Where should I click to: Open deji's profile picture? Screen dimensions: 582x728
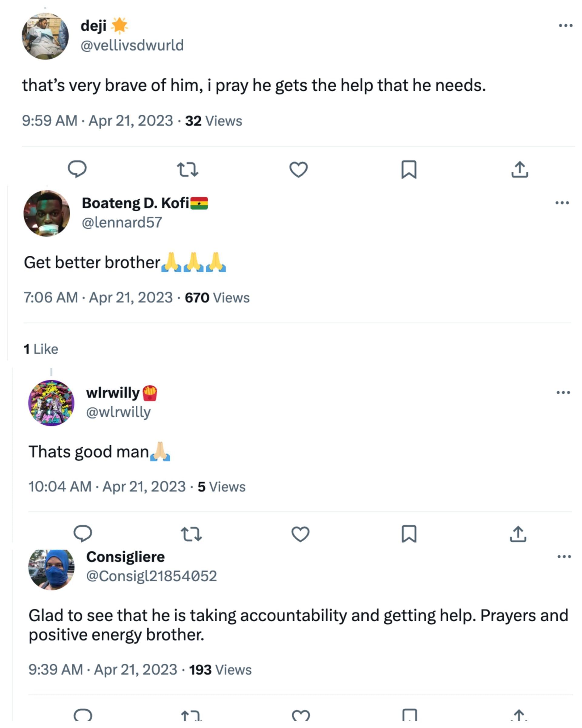(x=45, y=36)
